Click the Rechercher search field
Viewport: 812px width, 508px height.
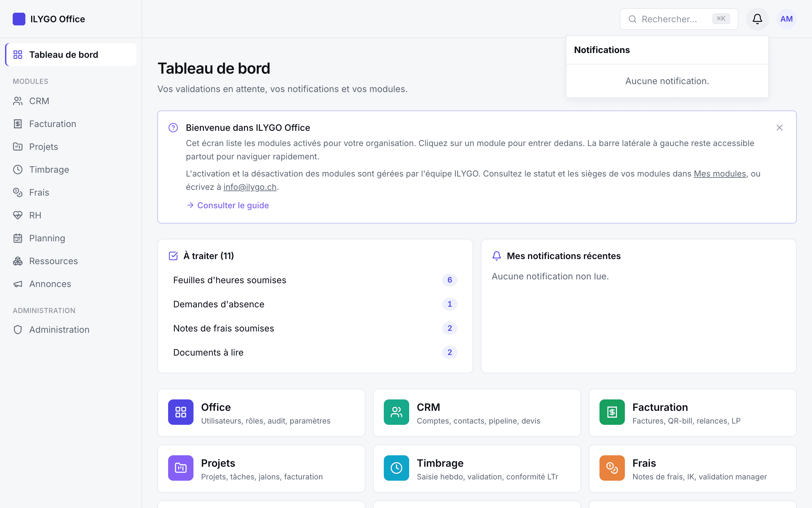[x=679, y=19]
